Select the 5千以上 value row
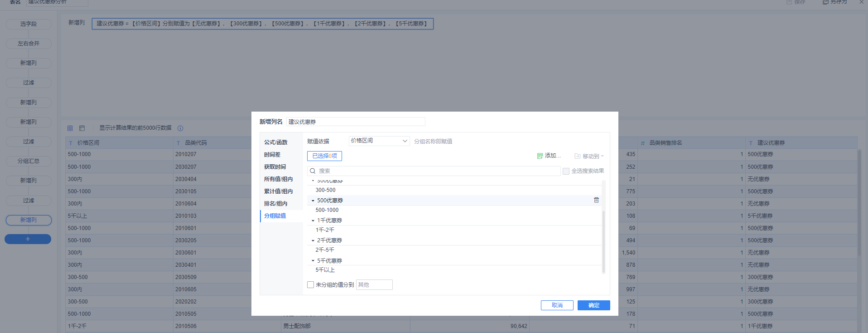 tap(454, 270)
